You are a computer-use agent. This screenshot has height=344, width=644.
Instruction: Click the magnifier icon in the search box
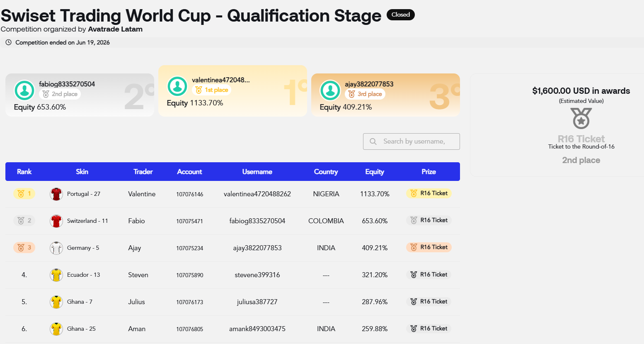point(373,142)
